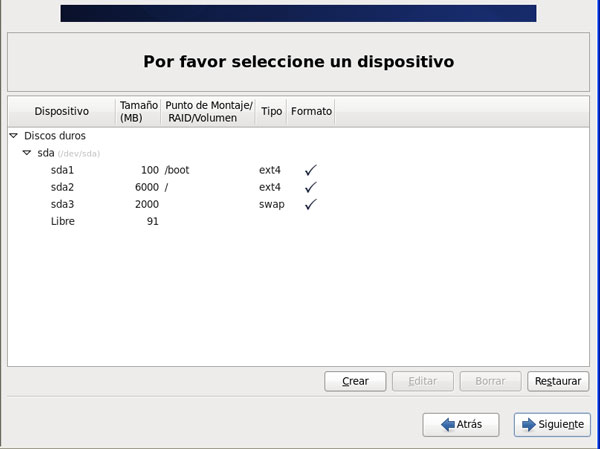
Task: Click the Tipo column header
Action: (x=271, y=111)
